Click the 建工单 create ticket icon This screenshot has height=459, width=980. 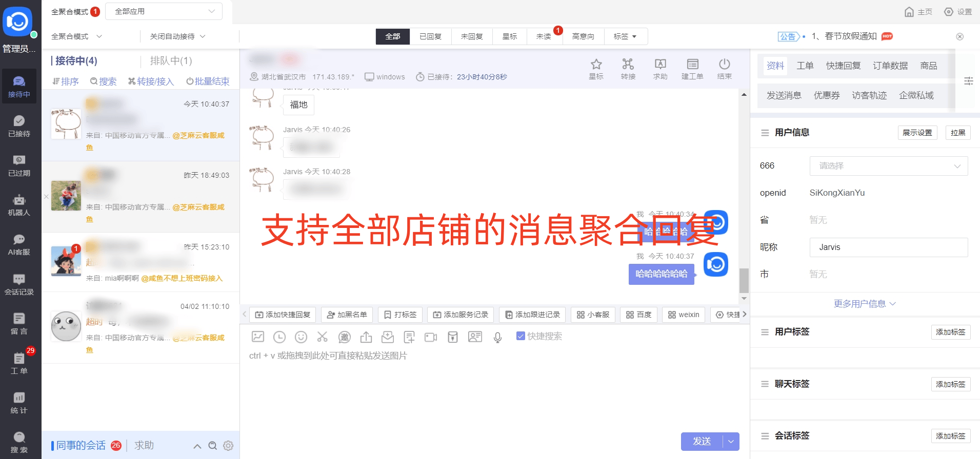click(x=692, y=65)
